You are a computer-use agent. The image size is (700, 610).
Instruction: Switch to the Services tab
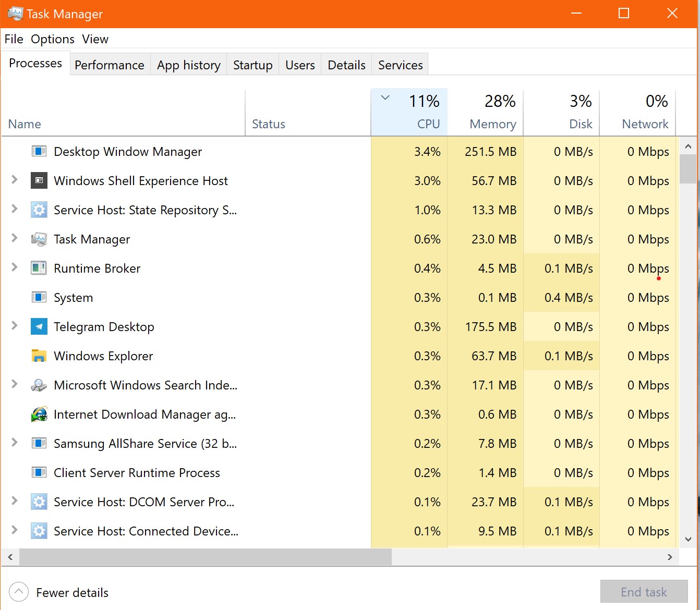(401, 65)
